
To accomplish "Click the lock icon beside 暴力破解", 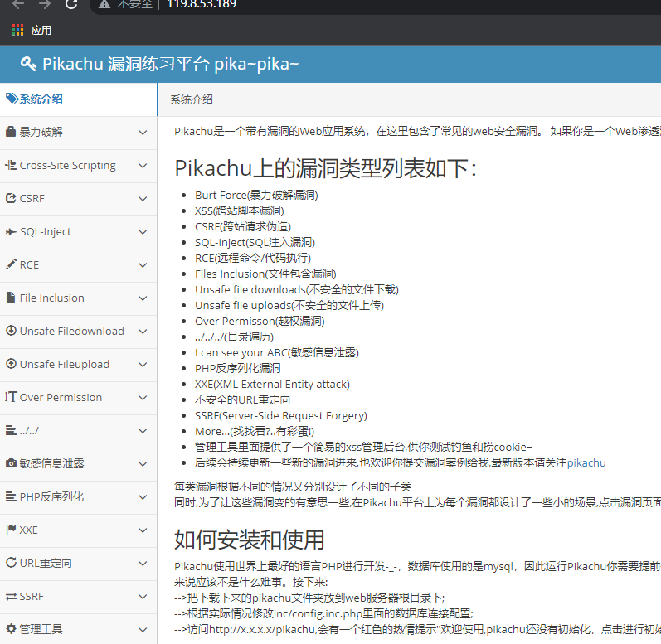I will point(11,132).
